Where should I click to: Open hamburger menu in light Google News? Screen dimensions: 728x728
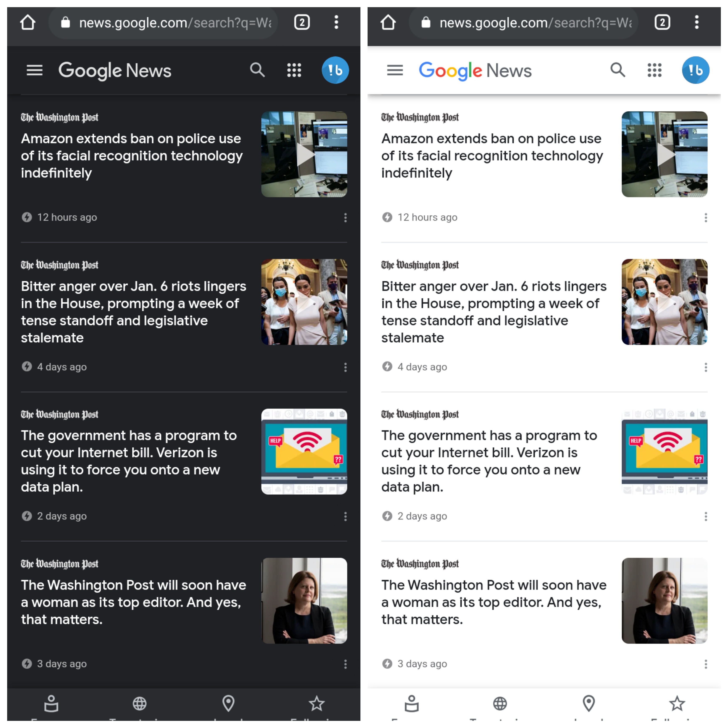pyautogui.click(x=395, y=70)
